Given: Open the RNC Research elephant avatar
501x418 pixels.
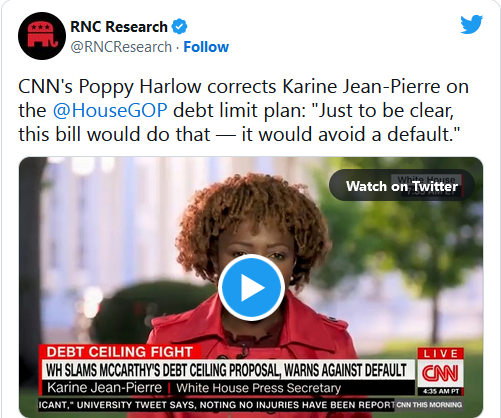Looking at the screenshot, I should click(x=42, y=36).
